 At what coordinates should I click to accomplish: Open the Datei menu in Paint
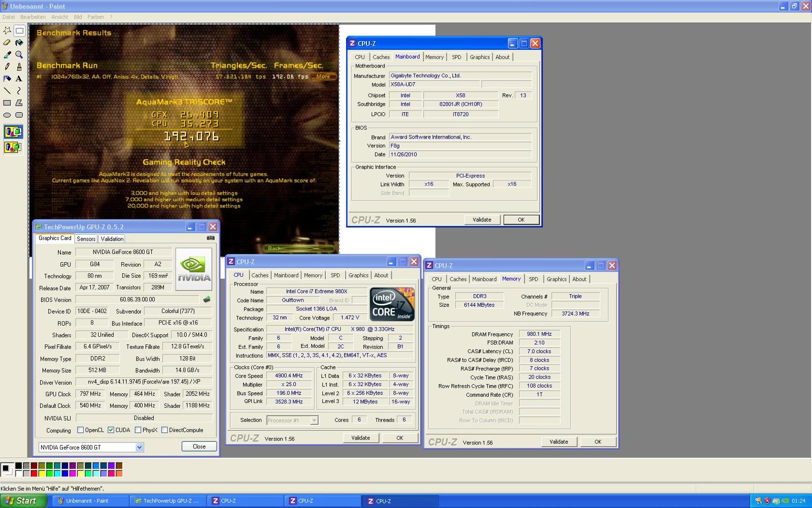point(9,17)
